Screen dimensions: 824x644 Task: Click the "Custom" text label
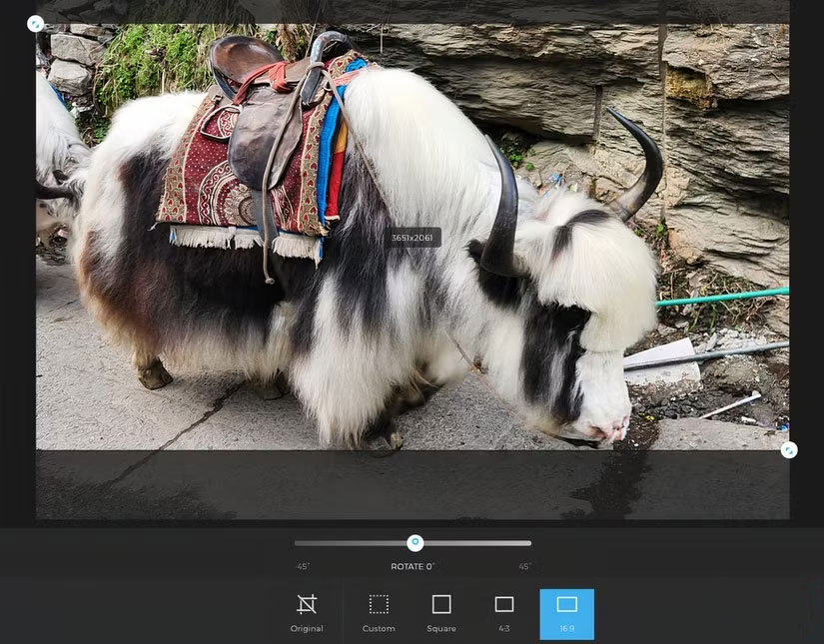379,629
